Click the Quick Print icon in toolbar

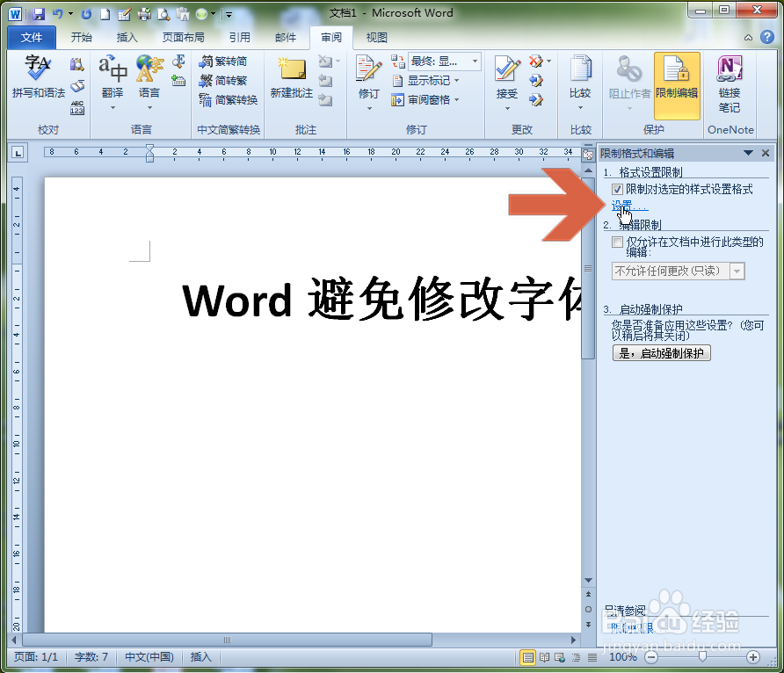click(x=144, y=14)
